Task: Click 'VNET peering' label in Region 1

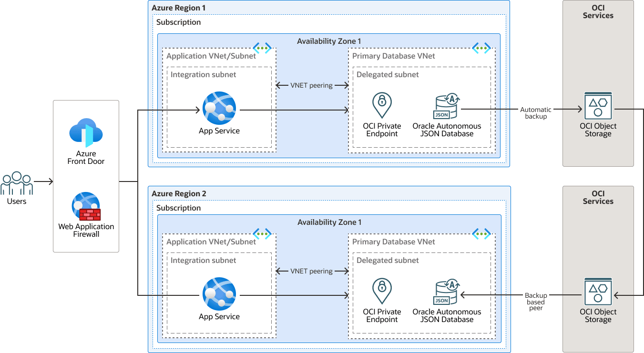Action: [311, 86]
